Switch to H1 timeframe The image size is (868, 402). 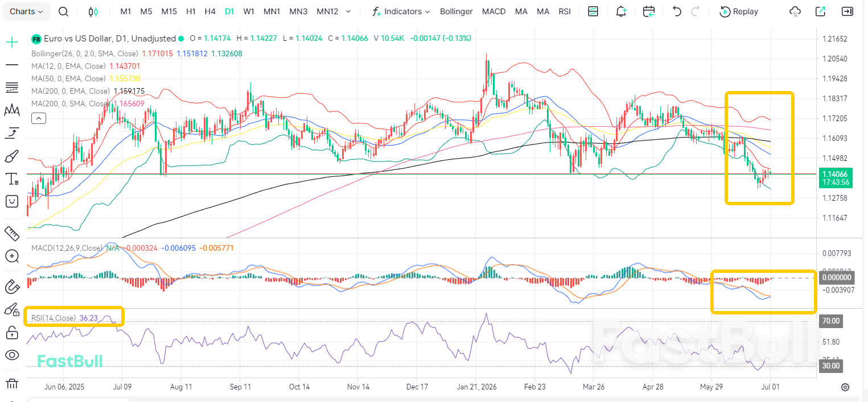point(191,11)
